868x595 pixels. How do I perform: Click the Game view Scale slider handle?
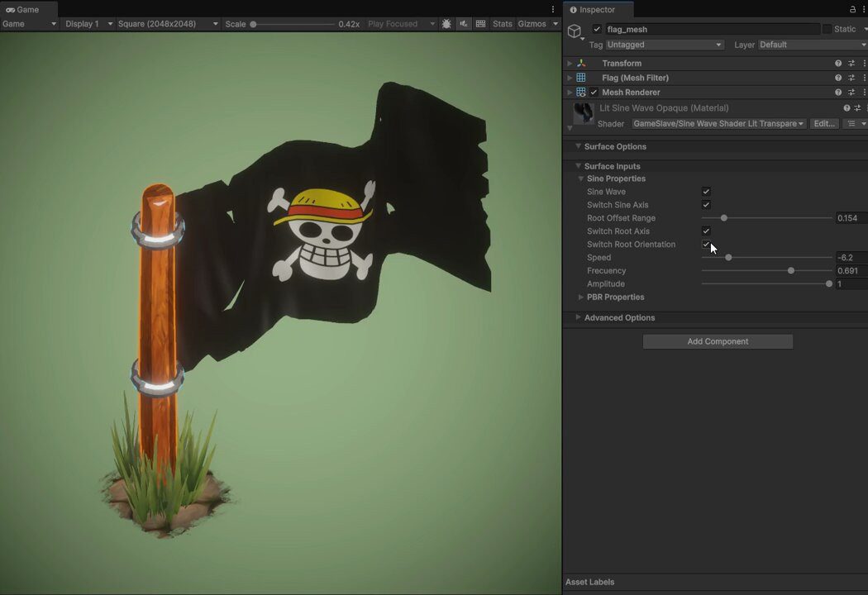coord(253,24)
